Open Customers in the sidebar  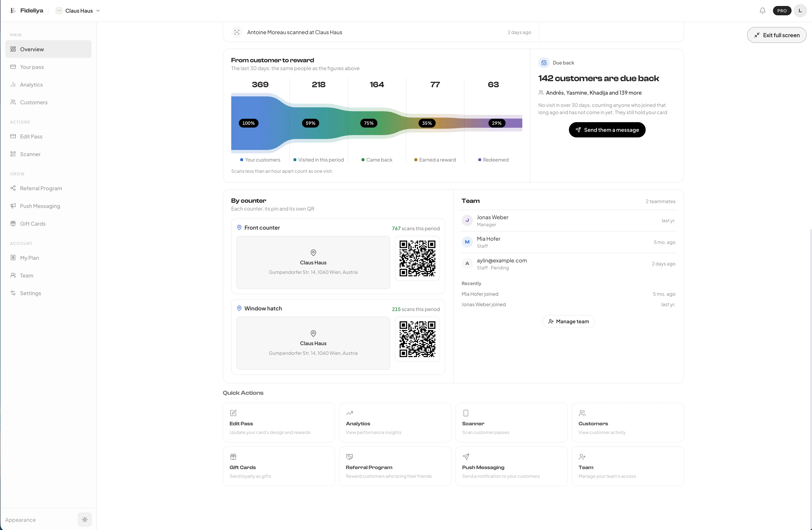(48, 102)
